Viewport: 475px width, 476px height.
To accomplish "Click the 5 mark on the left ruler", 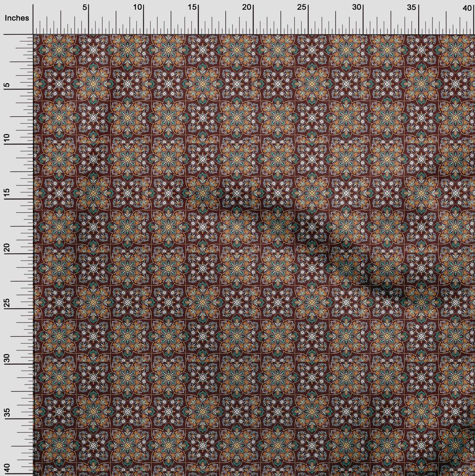I will pos(7,86).
